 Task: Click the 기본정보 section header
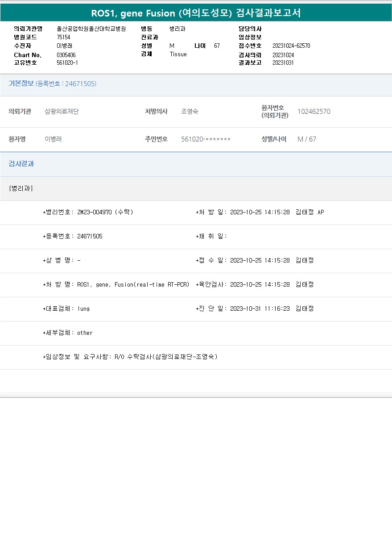[21, 83]
